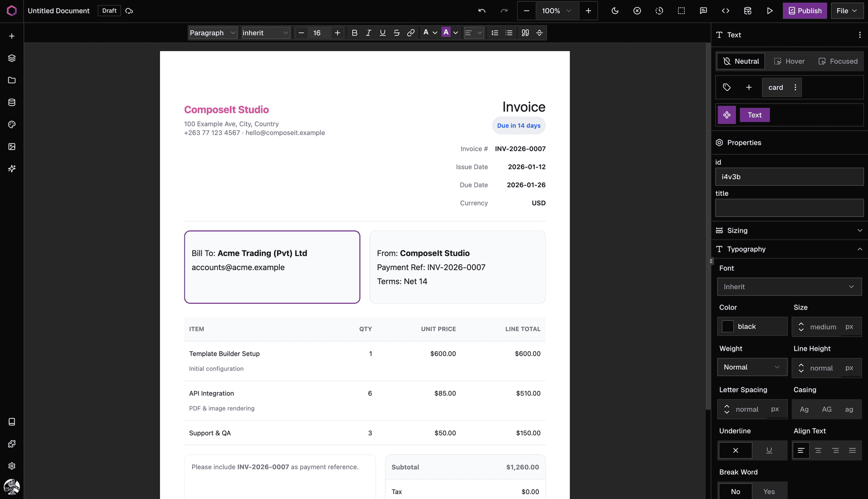The width and height of the screenshot is (868, 499).
Task: Open the comments panel from top bar
Action: 703,10
